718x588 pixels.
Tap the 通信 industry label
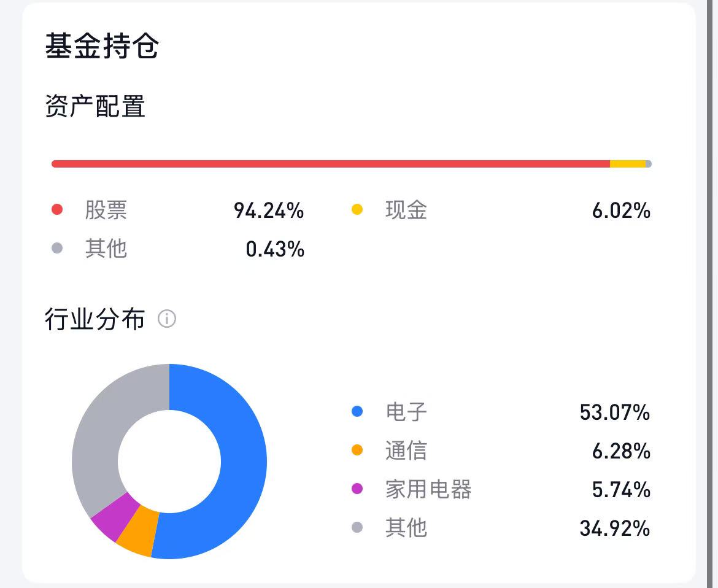click(406, 451)
